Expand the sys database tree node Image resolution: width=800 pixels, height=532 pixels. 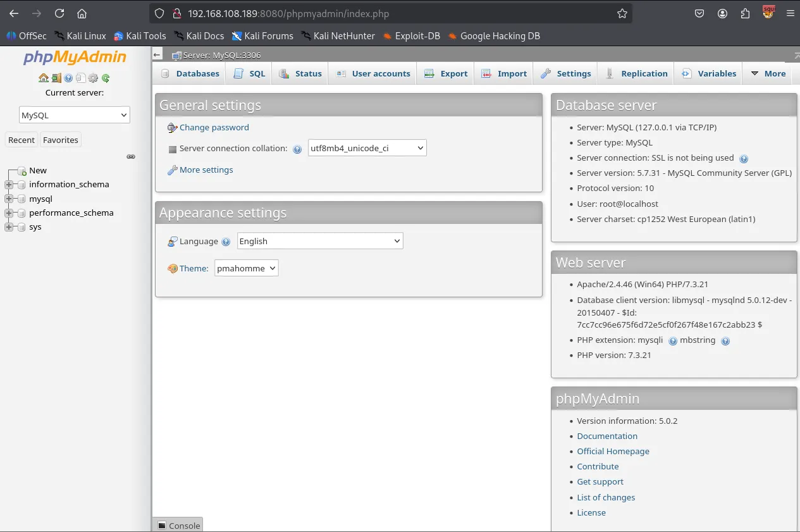pos(9,227)
